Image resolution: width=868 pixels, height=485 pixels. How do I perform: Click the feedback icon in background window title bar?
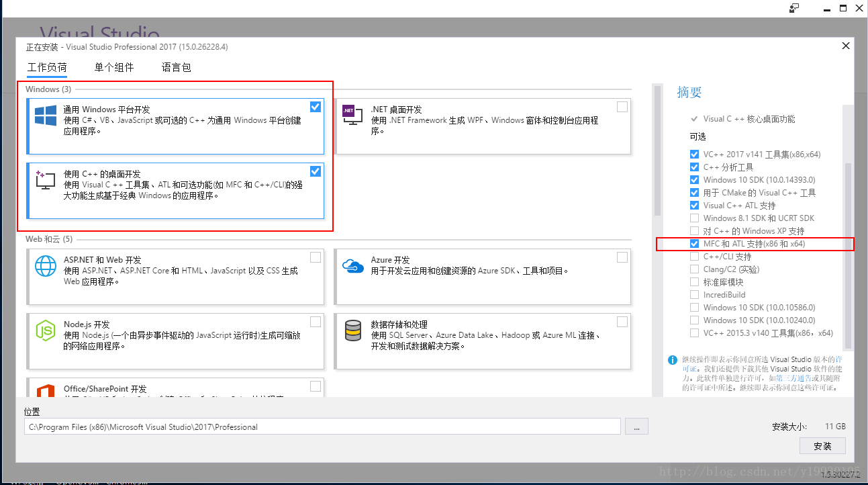[795, 8]
